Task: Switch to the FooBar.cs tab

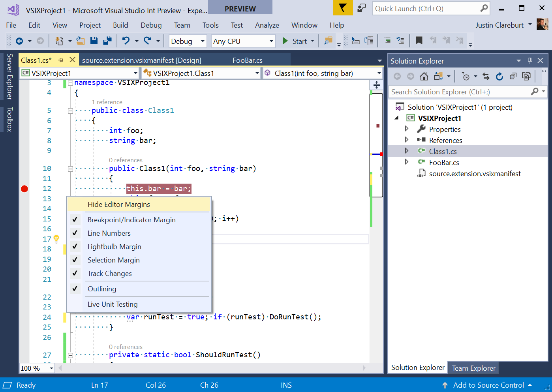Action: coord(248,60)
